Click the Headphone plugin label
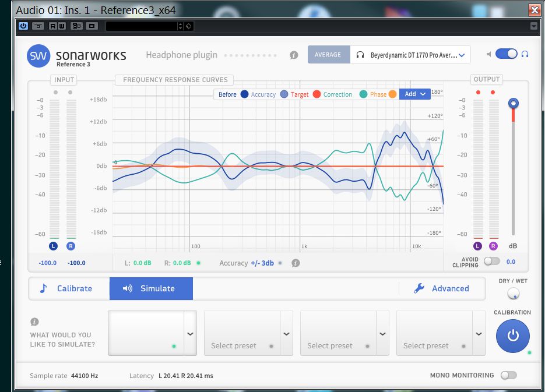The width and height of the screenshot is (545, 392). (x=181, y=55)
